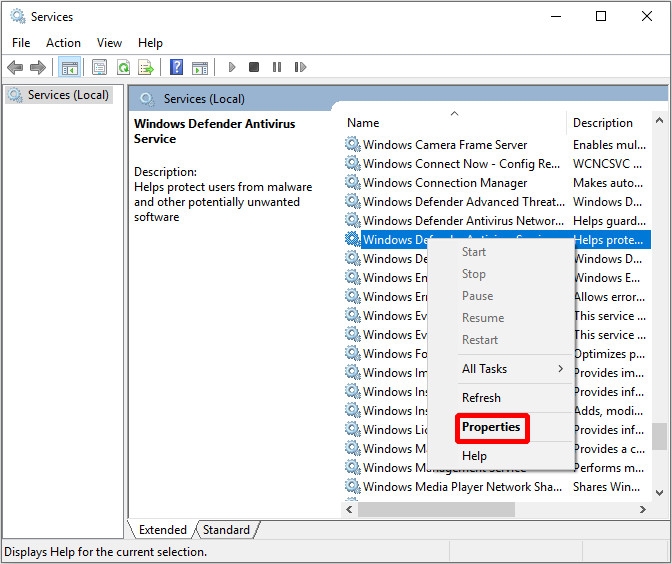Open the Action menu

63,43
